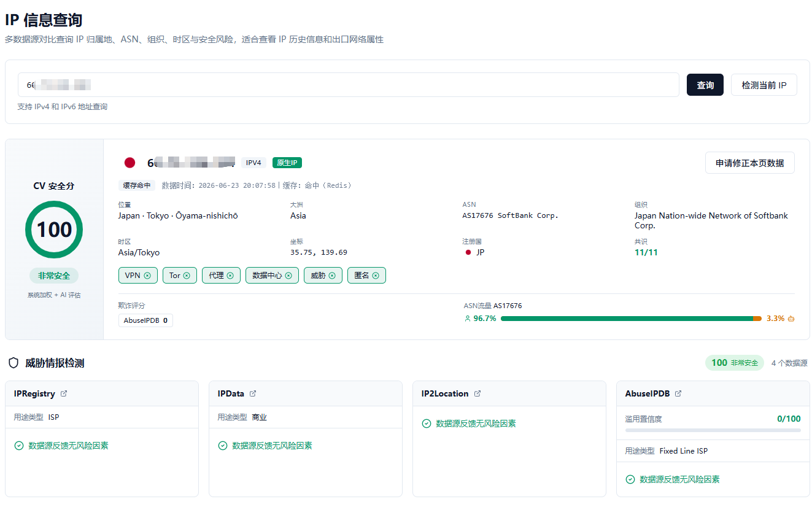Click the Japan flag icon
The image size is (812, 507).
(130, 163)
